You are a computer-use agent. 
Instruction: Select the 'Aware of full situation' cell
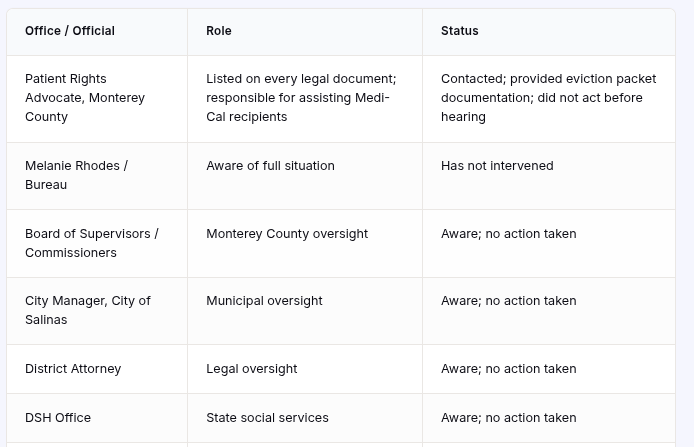(305, 176)
